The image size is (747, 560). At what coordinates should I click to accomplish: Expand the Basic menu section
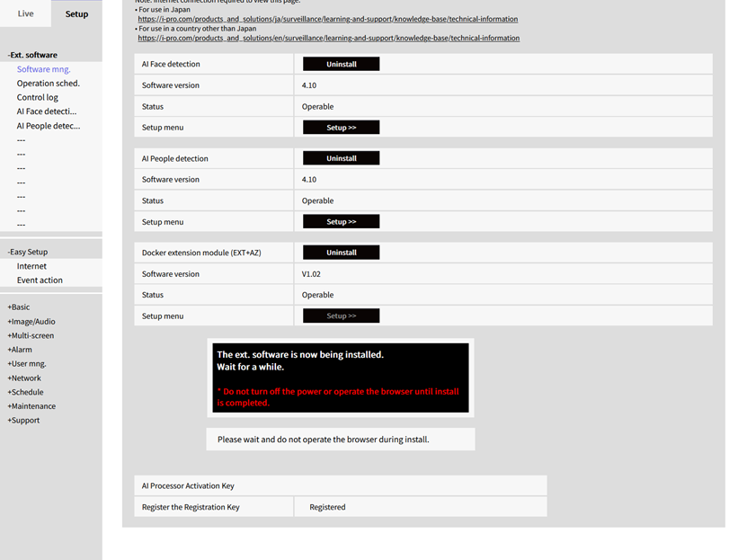click(x=19, y=307)
